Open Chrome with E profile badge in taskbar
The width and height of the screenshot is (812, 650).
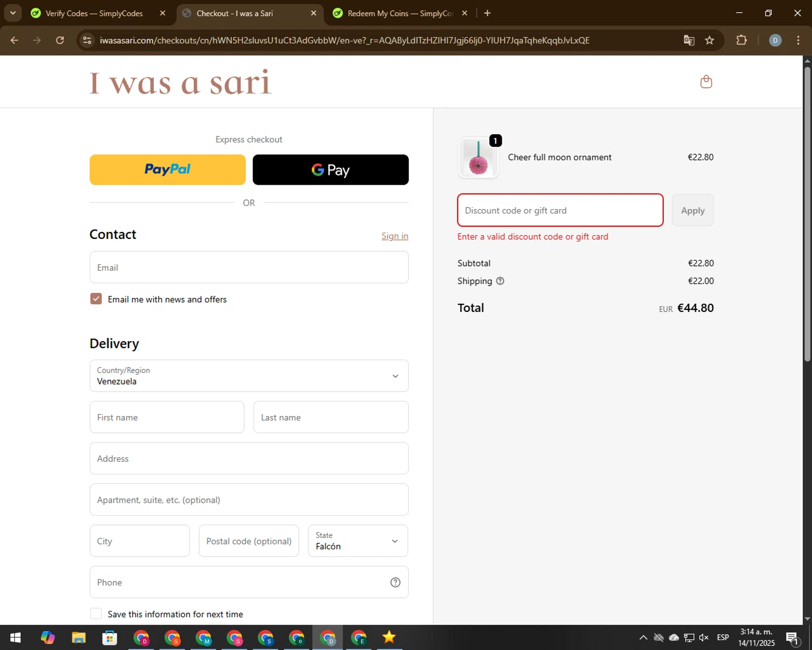(x=359, y=638)
